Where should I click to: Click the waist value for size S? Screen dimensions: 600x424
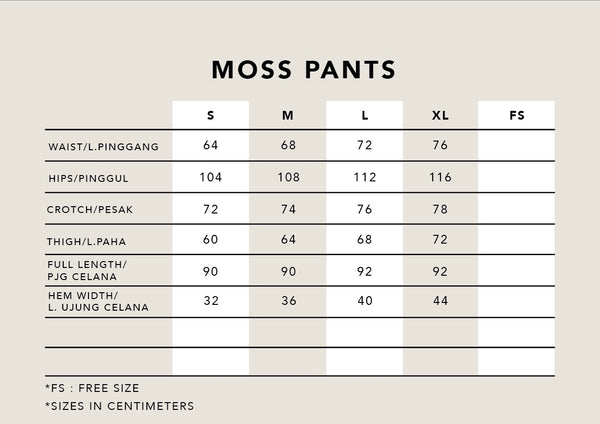point(211,146)
